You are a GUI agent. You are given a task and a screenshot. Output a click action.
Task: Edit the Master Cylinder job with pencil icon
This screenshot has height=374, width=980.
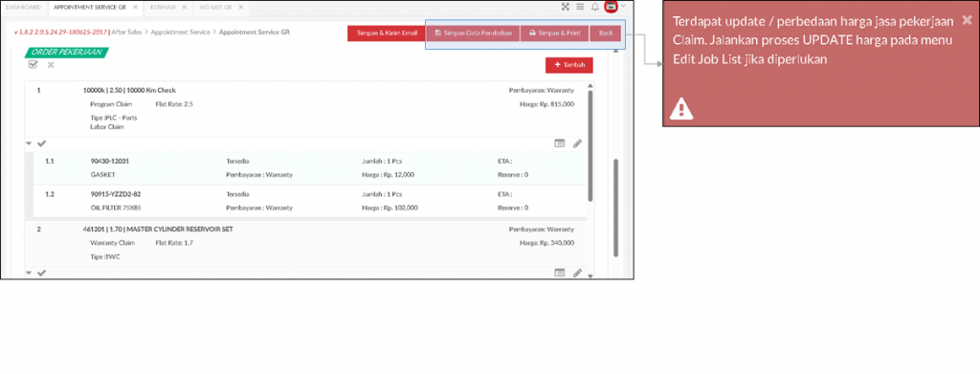[577, 273]
